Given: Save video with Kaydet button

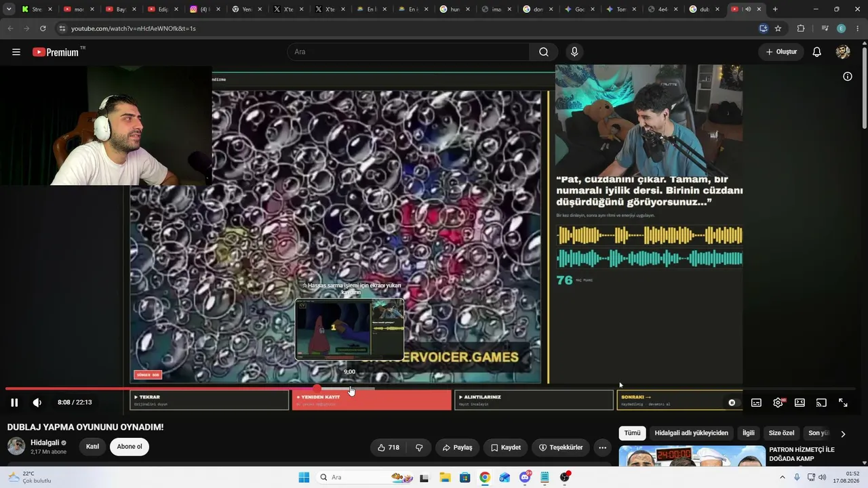Looking at the screenshot, I should click(x=506, y=447).
